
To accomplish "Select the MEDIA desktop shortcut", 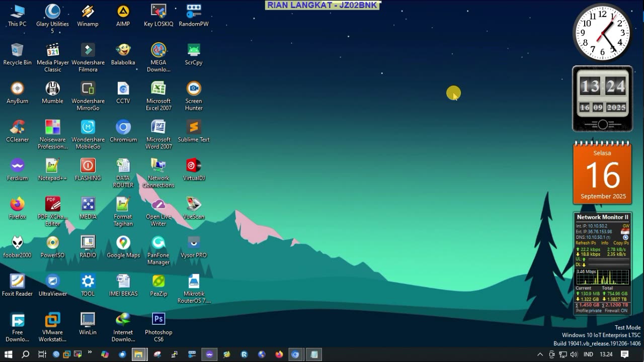I will tap(88, 209).
